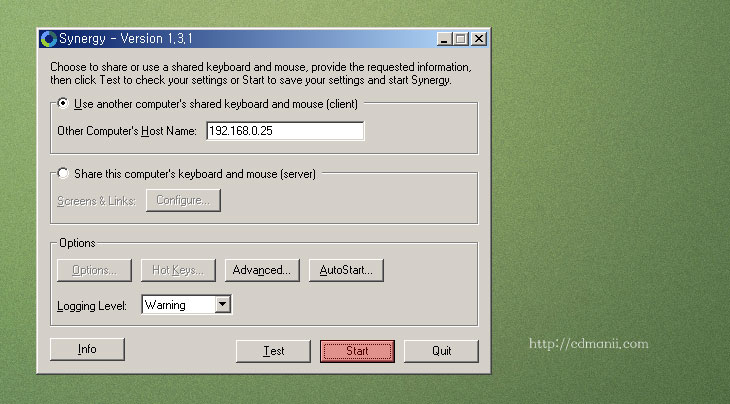Screen dimensions: 730x404
Task: Click the 'Logging Level:' label
Action: [92, 306]
